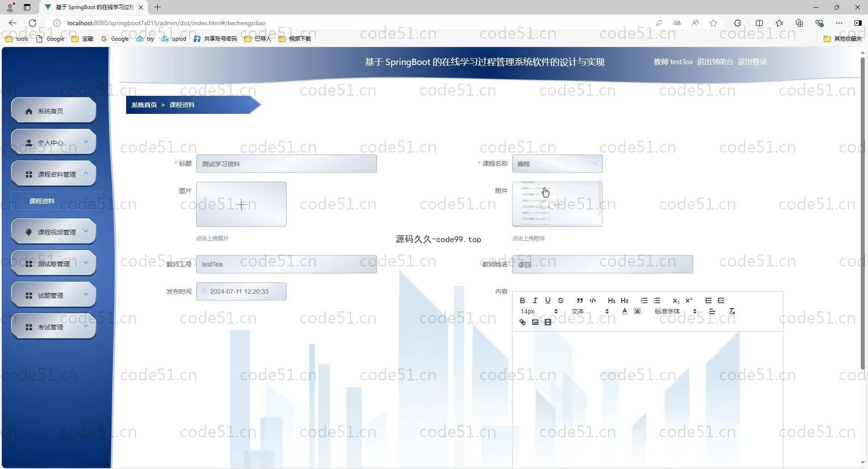Open 课程名称 course name dropdown
The image size is (868, 469).
pyautogui.click(x=557, y=164)
